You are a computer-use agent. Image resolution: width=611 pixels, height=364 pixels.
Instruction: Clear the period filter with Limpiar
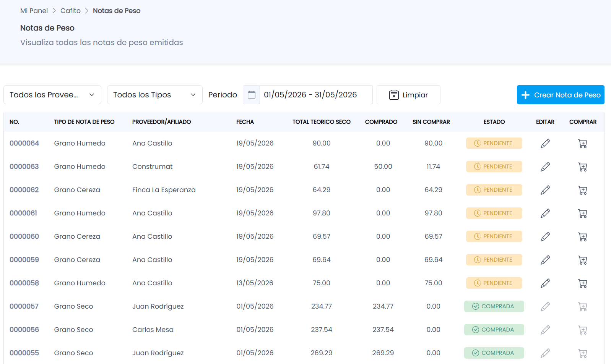coord(408,95)
